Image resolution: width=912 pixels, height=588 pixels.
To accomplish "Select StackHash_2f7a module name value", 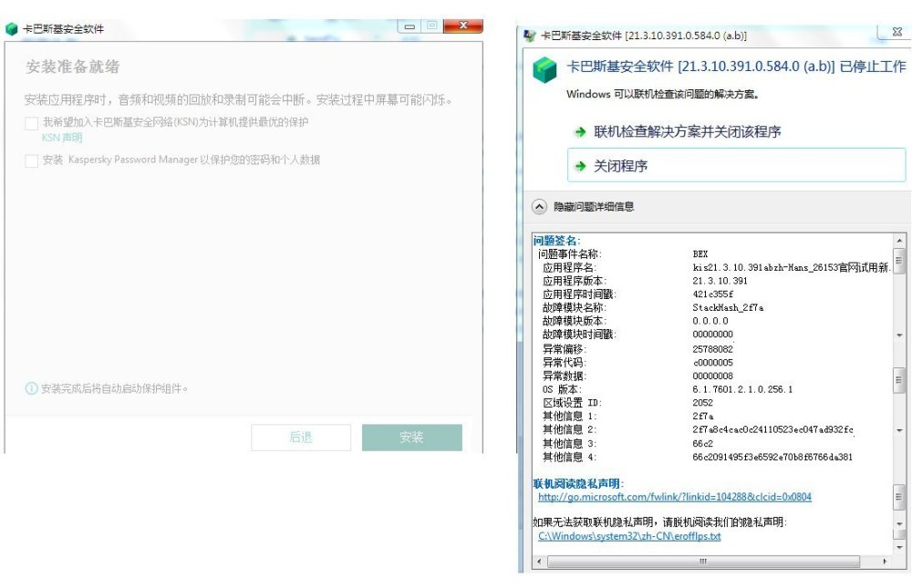I will tap(728, 307).
